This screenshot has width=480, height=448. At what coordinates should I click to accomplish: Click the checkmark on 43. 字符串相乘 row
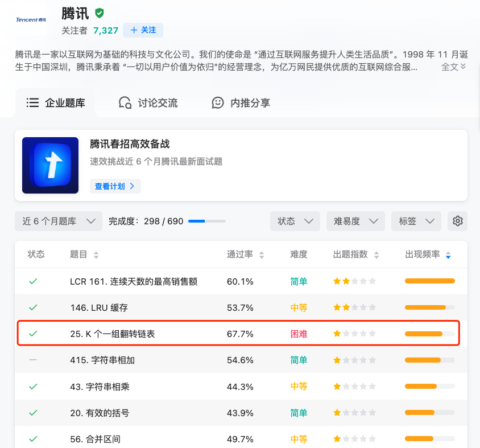coord(33,387)
